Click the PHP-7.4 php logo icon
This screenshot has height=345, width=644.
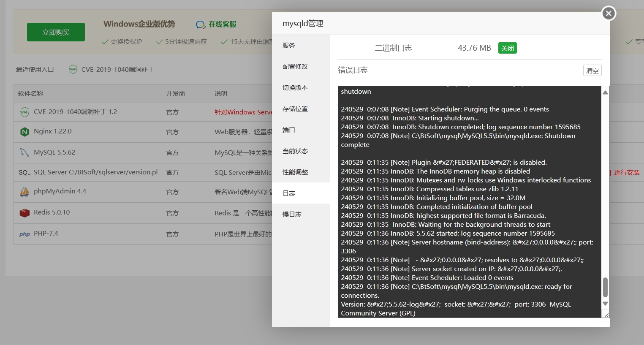[x=24, y=234]
